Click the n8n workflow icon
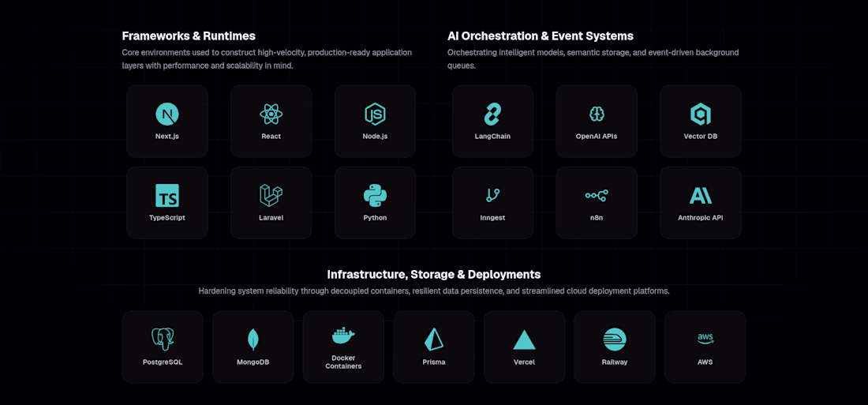868x405 pixels. tap(597, 196)
